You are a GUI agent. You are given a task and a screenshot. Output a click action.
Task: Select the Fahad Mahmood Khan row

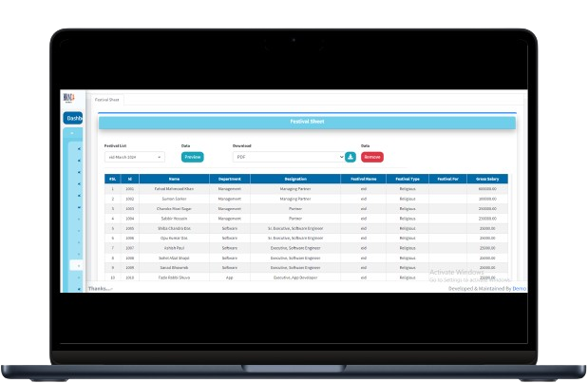click(x=174, y=188)
